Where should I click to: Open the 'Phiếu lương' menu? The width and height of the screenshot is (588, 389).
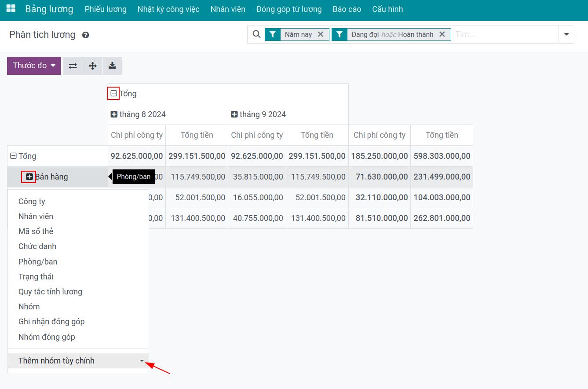[x=106, y=9]
